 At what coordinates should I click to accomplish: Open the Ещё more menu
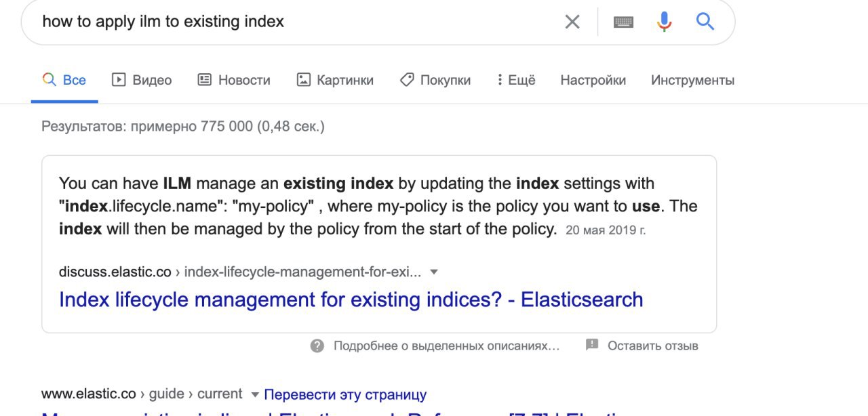pyautogui.click(x=516, y=80)
